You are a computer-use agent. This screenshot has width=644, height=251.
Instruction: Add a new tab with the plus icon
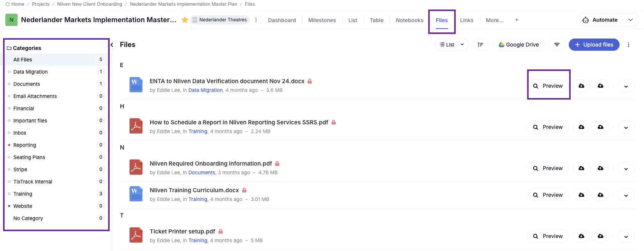[517, 20]
